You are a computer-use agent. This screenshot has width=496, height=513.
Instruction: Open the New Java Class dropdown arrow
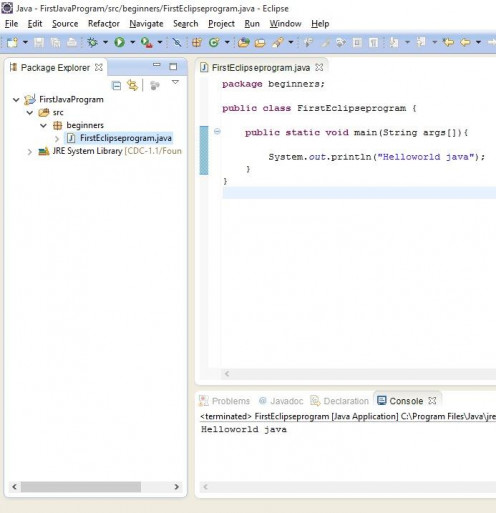[227, 42]
